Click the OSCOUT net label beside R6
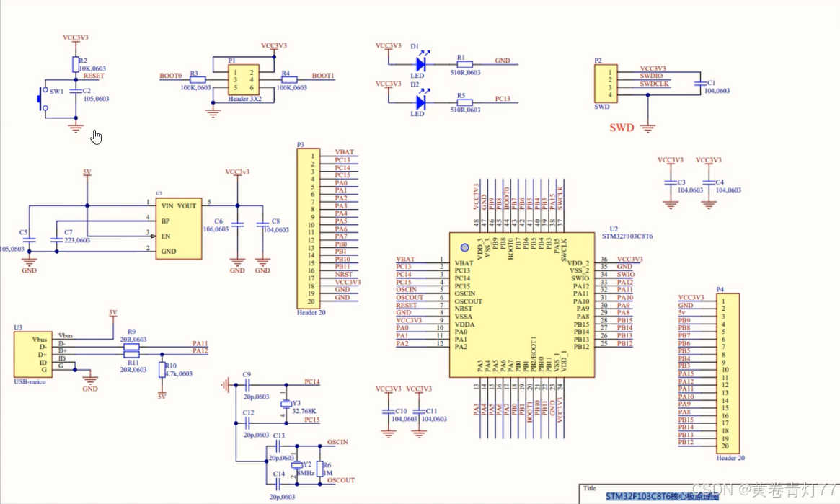840x504 pixels. (341, 480)
